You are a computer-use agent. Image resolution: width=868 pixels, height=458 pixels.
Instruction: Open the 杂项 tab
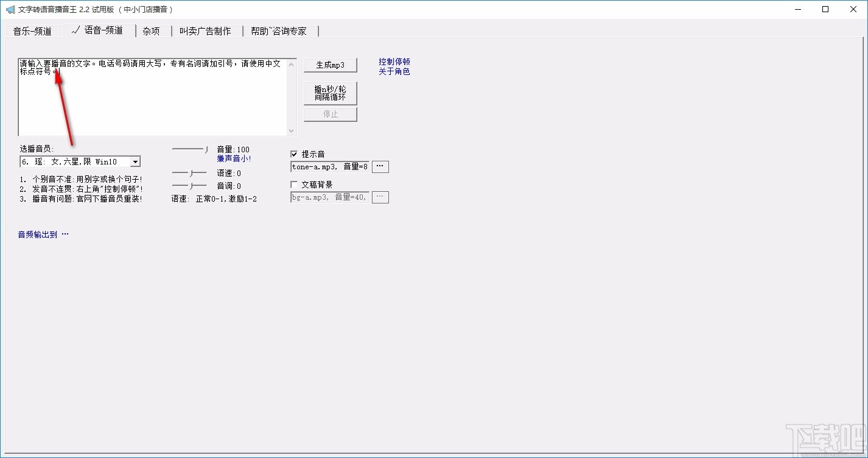(151, 30)
